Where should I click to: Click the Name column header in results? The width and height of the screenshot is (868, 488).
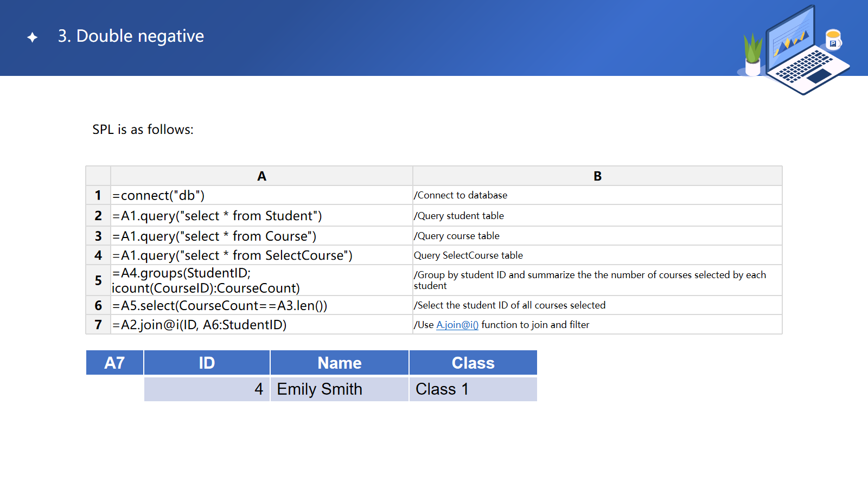pos(339,363)
